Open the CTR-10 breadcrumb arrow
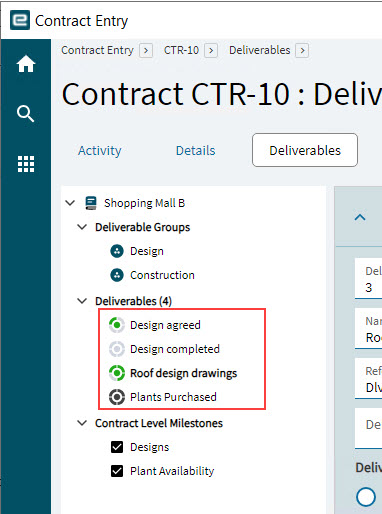Image resolution: width=382 pixels, height=514 pixels. click(x=211, y=50)
